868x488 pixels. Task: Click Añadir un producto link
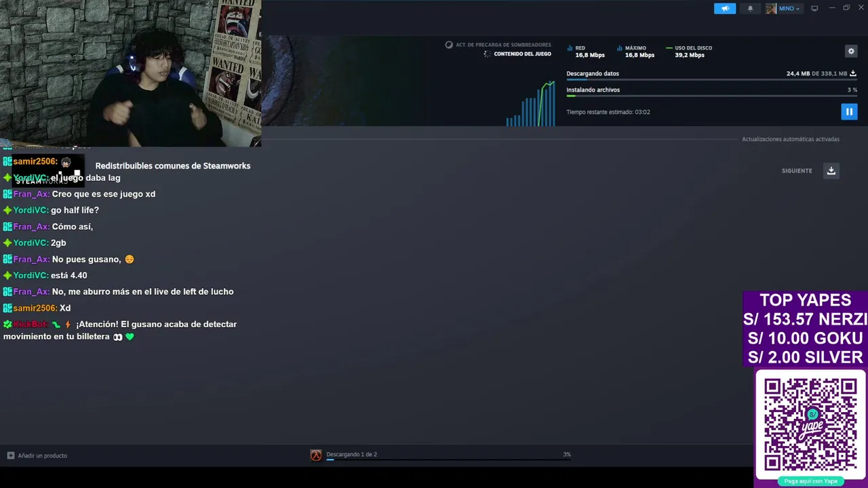[42, 455]
